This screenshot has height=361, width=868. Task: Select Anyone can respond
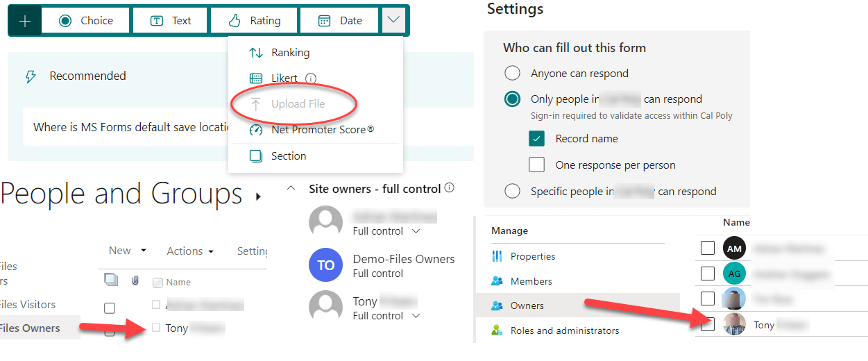tap(513, 73)
